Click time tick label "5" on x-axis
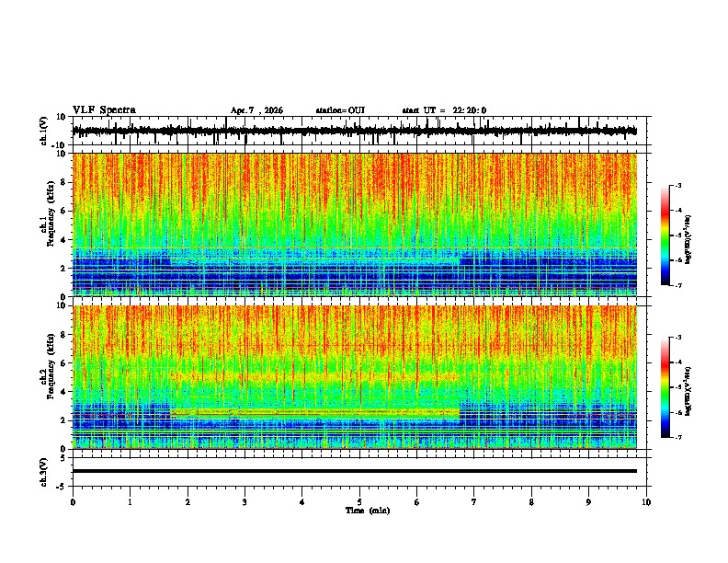Screen dimensions: 728x563 [x=359, y=502]
